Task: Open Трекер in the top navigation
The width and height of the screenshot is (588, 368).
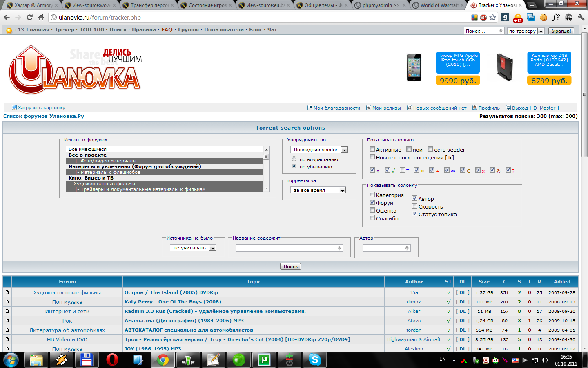Action: 65,30
